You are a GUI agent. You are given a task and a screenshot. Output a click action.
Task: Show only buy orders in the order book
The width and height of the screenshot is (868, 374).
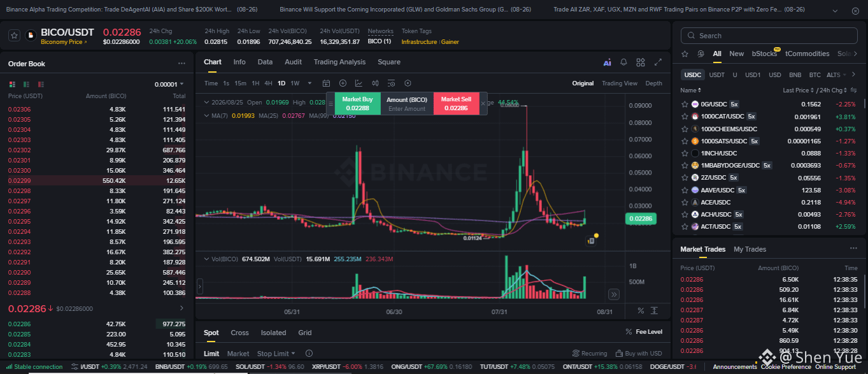click(x=26, y=84)
